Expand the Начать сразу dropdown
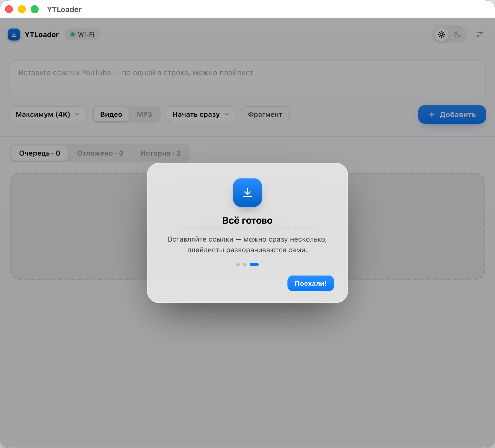The height and width of the screenshot is (448, 495). click(201, 115)
